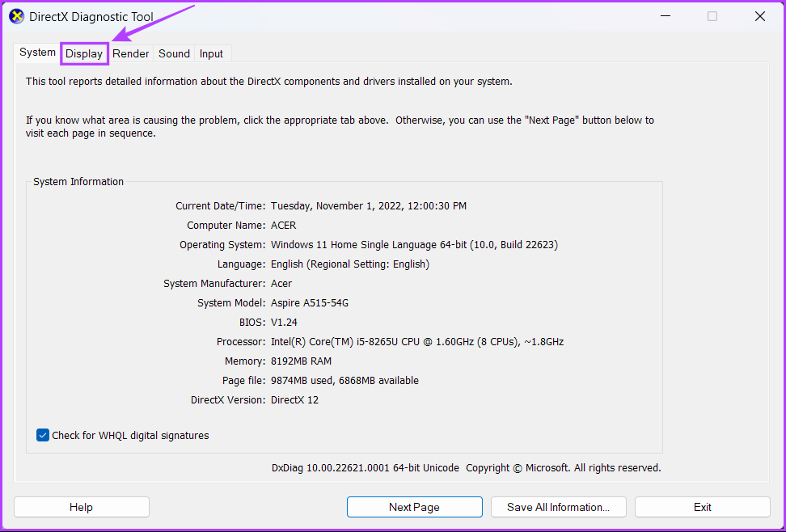Open the Sound tab

174,53
